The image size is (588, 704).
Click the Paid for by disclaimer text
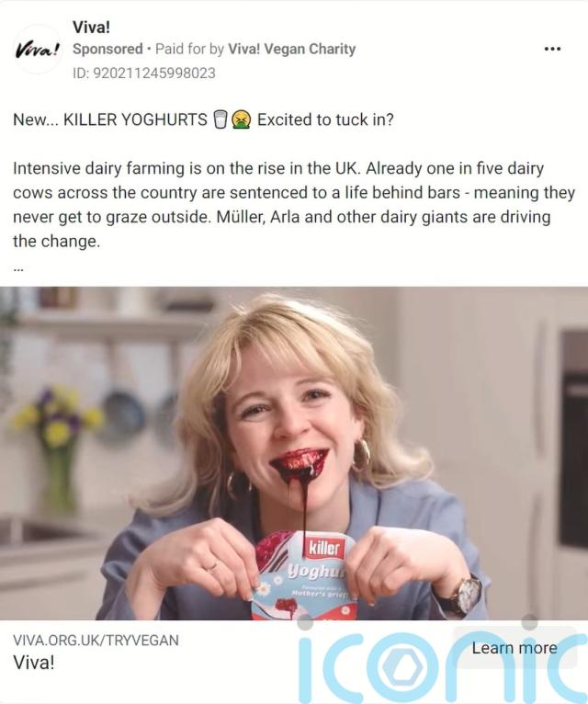coord(189,49)
